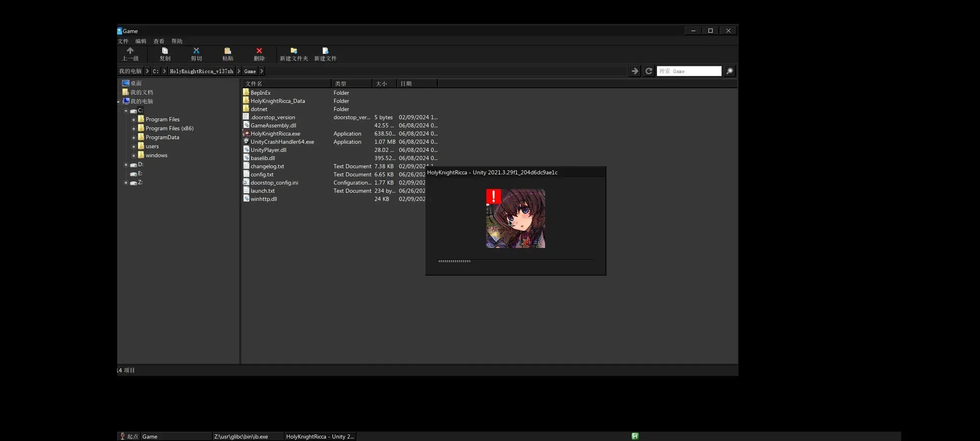Select the HolyKnightRicca_Data folder icon
This screenshot has height=441, width=980.
point(246,101)
